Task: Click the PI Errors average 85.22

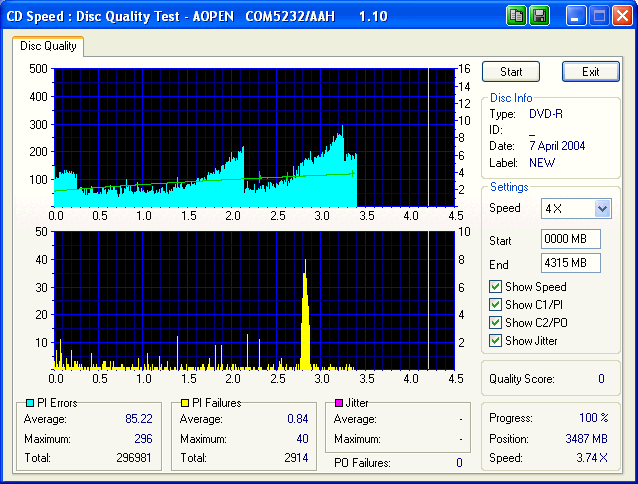Action: (x=139, y=419)
